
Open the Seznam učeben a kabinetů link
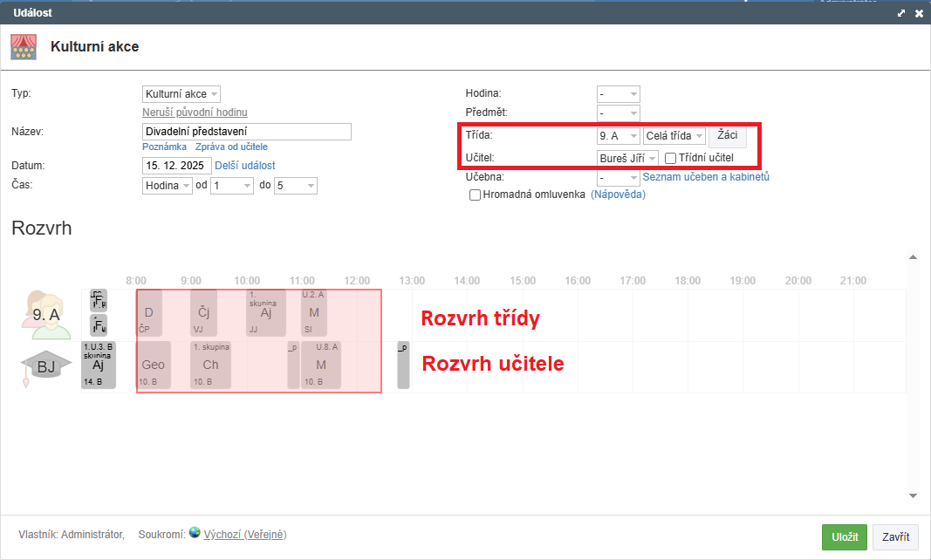tap(705, 177)
